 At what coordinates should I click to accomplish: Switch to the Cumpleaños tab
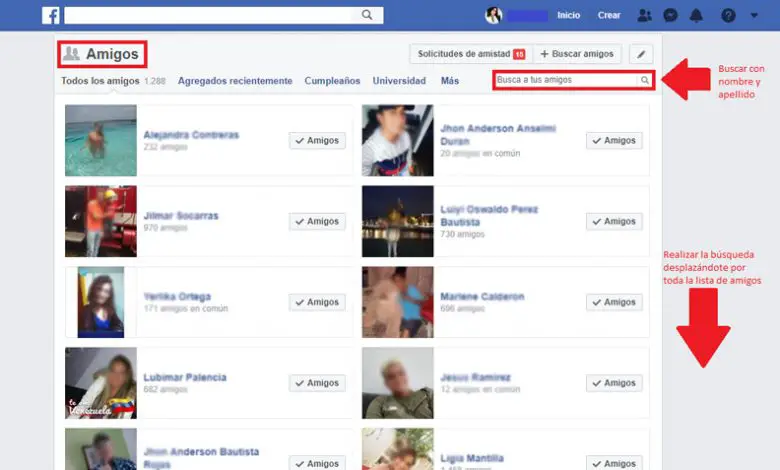coord(332,81)
